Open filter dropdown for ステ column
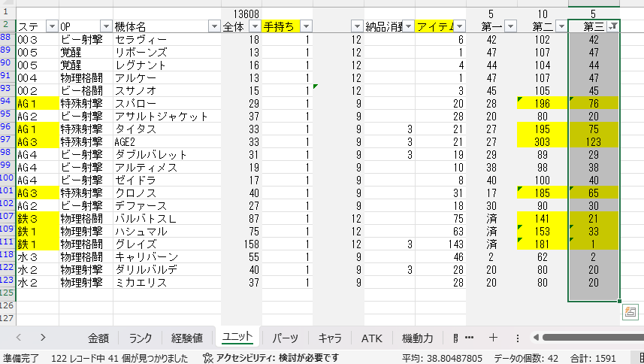 tap(52, 27)
